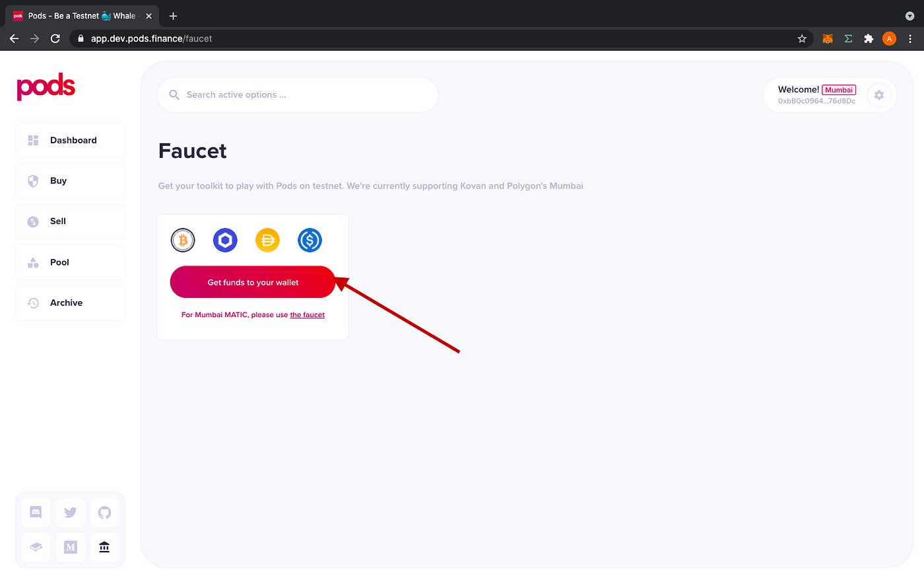
Task: Click the wallet address 0xbB0c0964...76d8Dc
Action: pyautogui.click(x=816, y=101)
